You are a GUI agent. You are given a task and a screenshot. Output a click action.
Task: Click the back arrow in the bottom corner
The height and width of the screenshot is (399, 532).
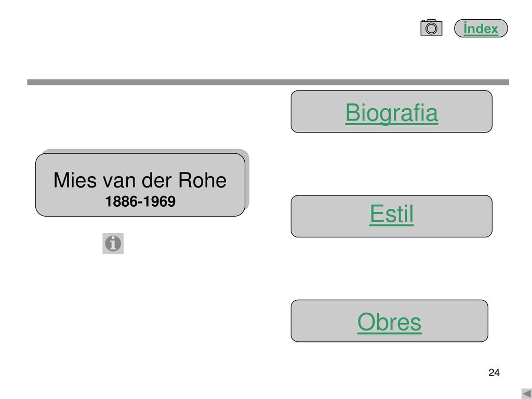(527, 394)
